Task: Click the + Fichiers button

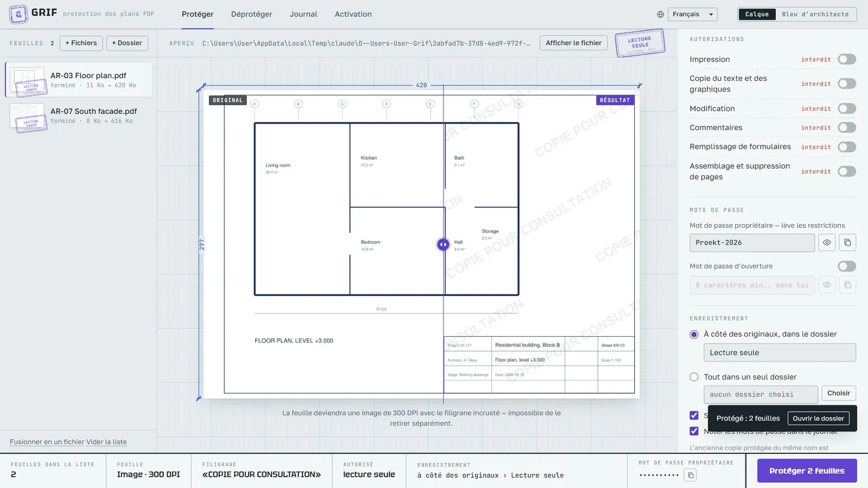Action: click(81, 43)
